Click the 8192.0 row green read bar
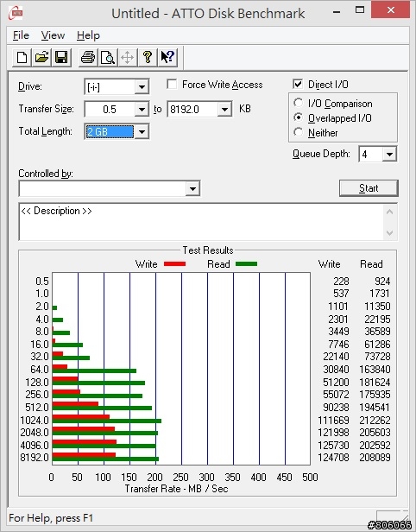The height and width of the screenshot is (532, 416). (x=105, y=459)
